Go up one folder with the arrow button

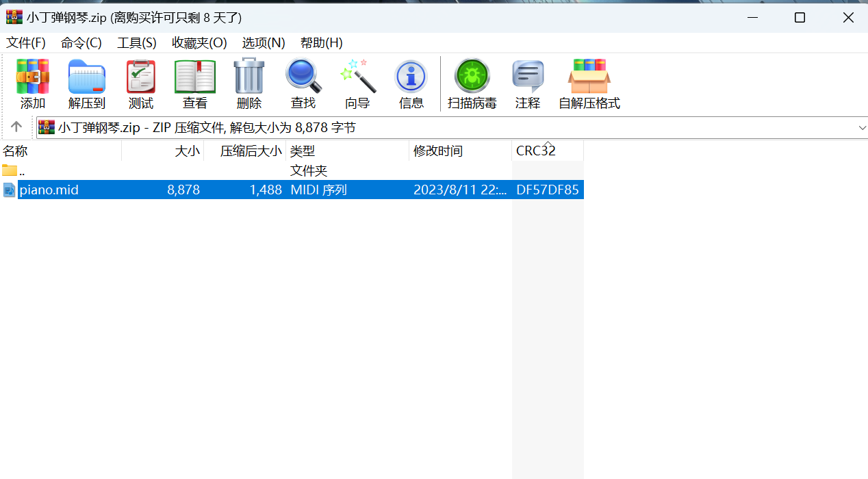click(16, 127)
